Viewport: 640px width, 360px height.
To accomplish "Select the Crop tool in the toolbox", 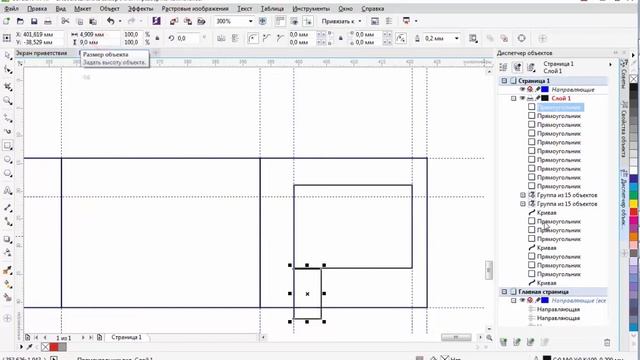I will 7,87.
